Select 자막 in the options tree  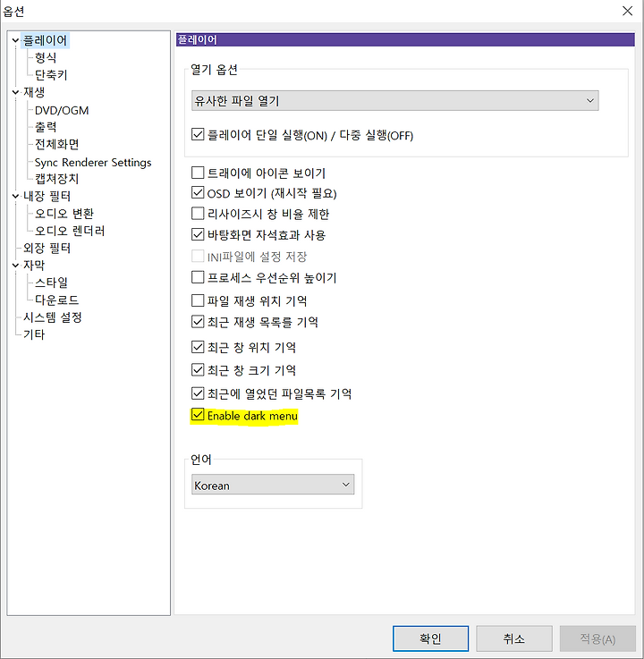point(34,266)
